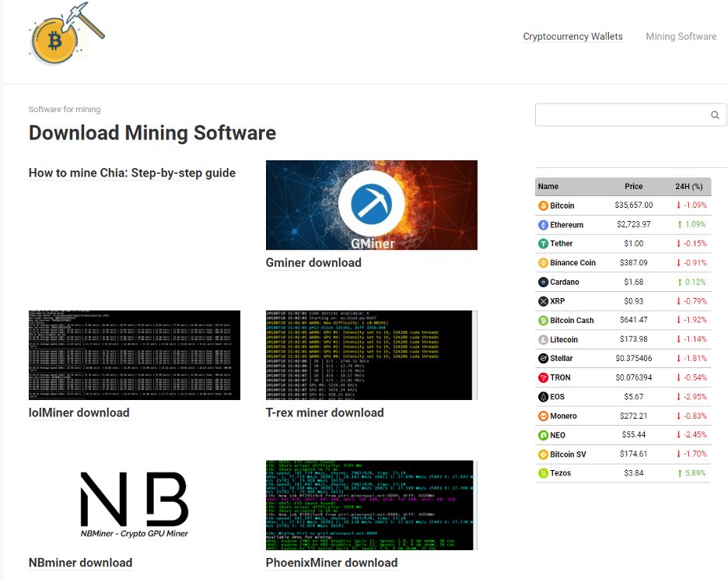Click the Stellar coin icon

tap(543, 358)
